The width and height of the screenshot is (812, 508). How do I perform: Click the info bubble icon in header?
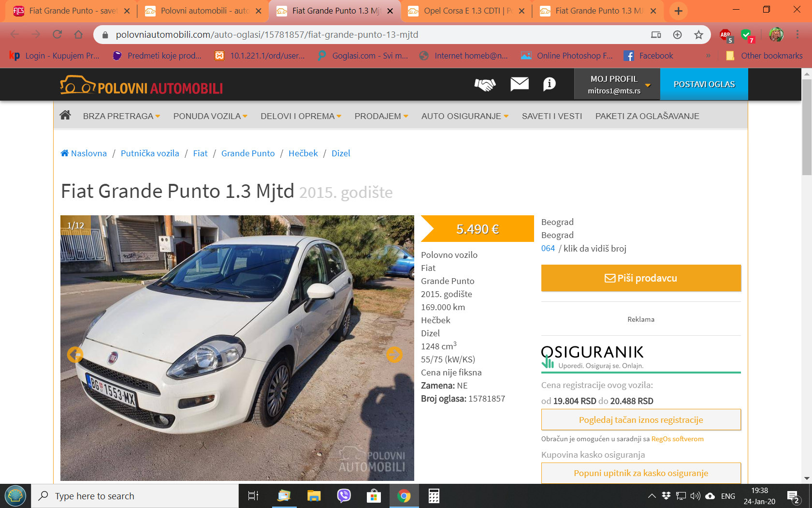550,84
